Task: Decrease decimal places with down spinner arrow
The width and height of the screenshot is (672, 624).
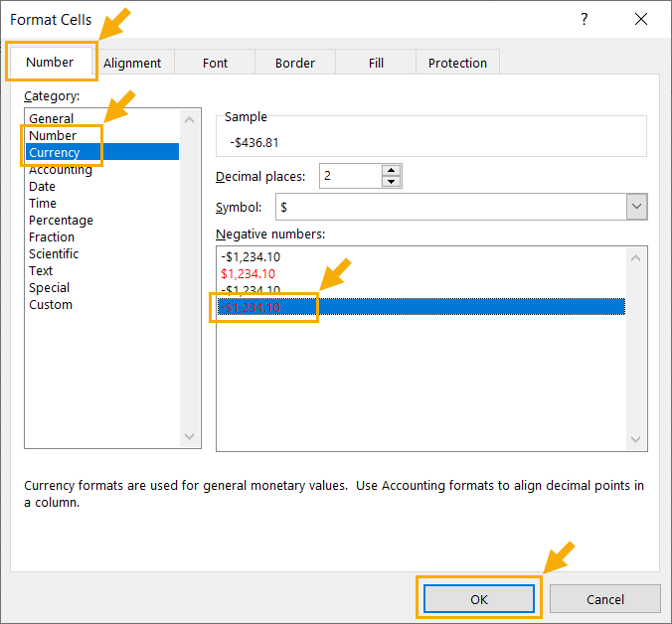Action: [x=392, y=182]
